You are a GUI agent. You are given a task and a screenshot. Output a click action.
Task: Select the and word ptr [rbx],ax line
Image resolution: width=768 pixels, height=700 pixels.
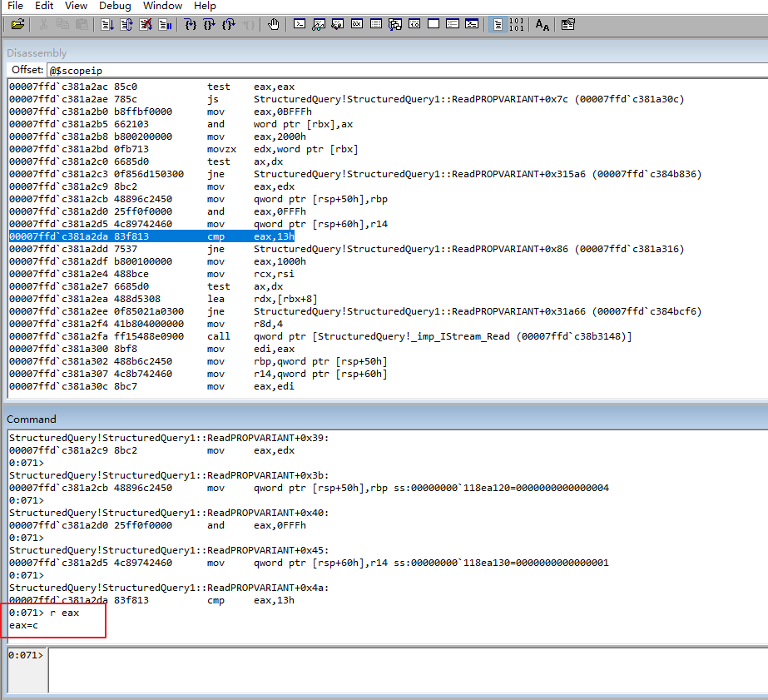point(181,124)
